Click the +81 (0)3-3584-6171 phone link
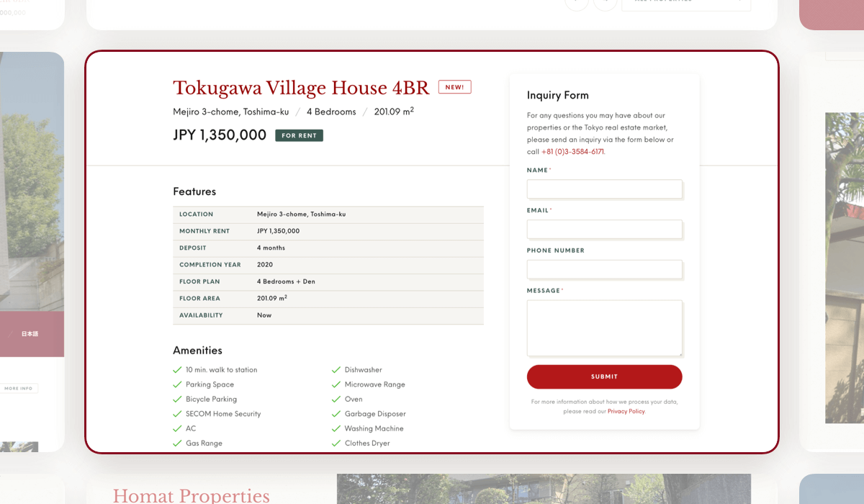The image size is (864, 504). pos(572,152)
